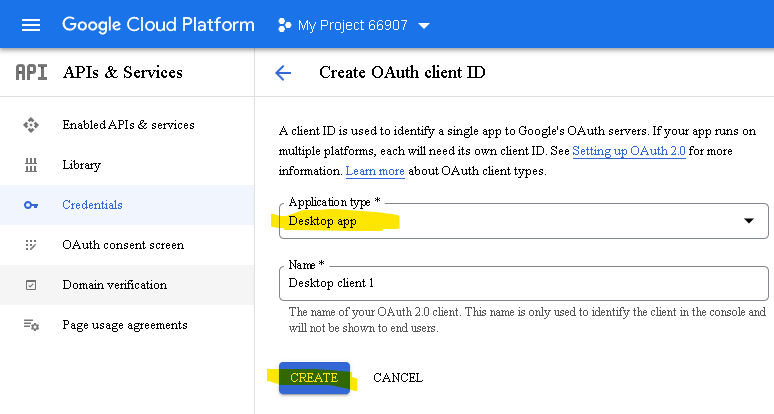
Task: Click the APIs & Services sidebar heading
Action: (x=122, y=73)
